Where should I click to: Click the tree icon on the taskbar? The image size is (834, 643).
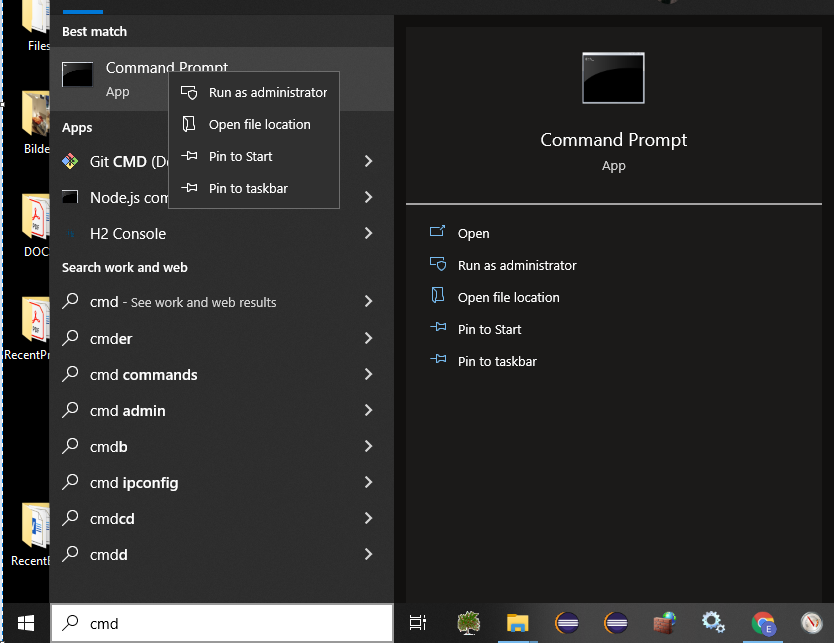468,623
